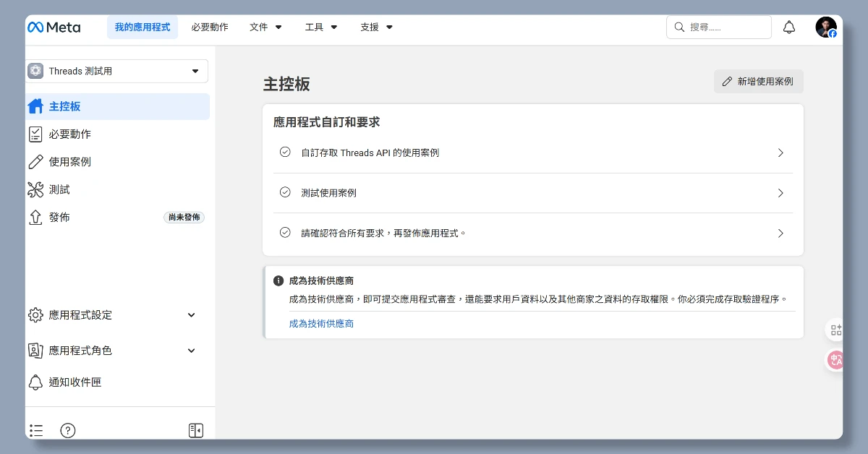The width and height of the screenshot is (868, 454).
Task: Click the 尚未發佈 status badge
Action: pos(184,217)
